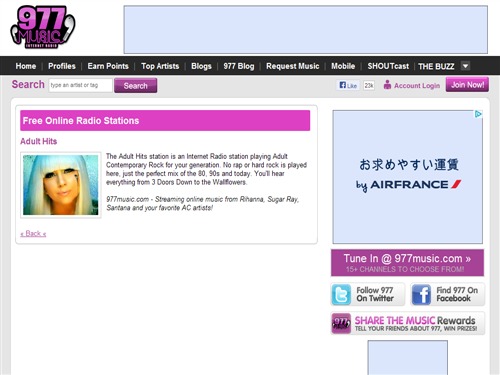This screenshot has width=500, height=375.
Task: Focus the artist or tag search field
Action: tap(80, 85)
